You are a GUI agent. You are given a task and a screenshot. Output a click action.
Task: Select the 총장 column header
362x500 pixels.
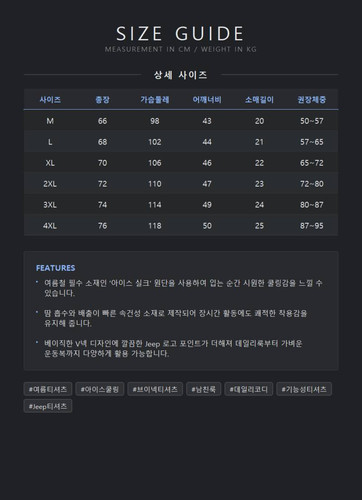pyautogui.click(x=102, y=100)
